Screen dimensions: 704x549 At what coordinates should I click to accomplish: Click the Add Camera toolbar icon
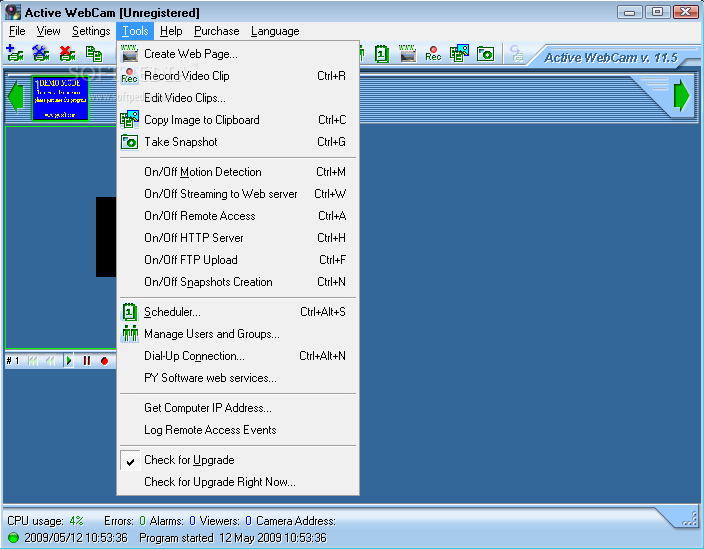tap(14, 53)
